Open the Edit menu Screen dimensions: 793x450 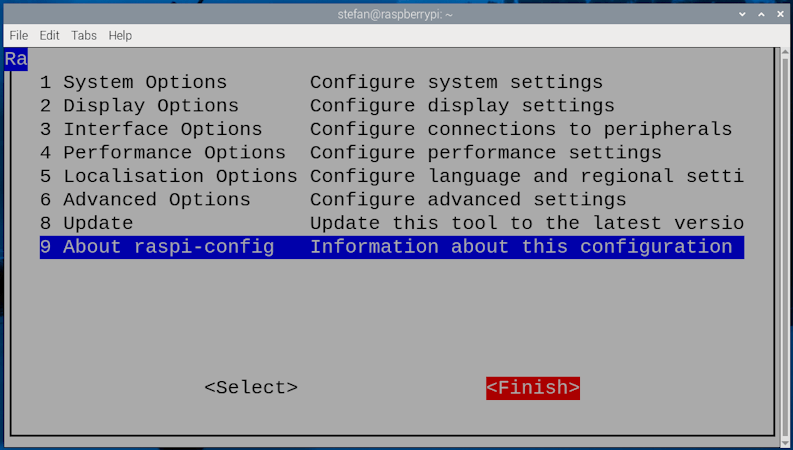tap(50, 35)
